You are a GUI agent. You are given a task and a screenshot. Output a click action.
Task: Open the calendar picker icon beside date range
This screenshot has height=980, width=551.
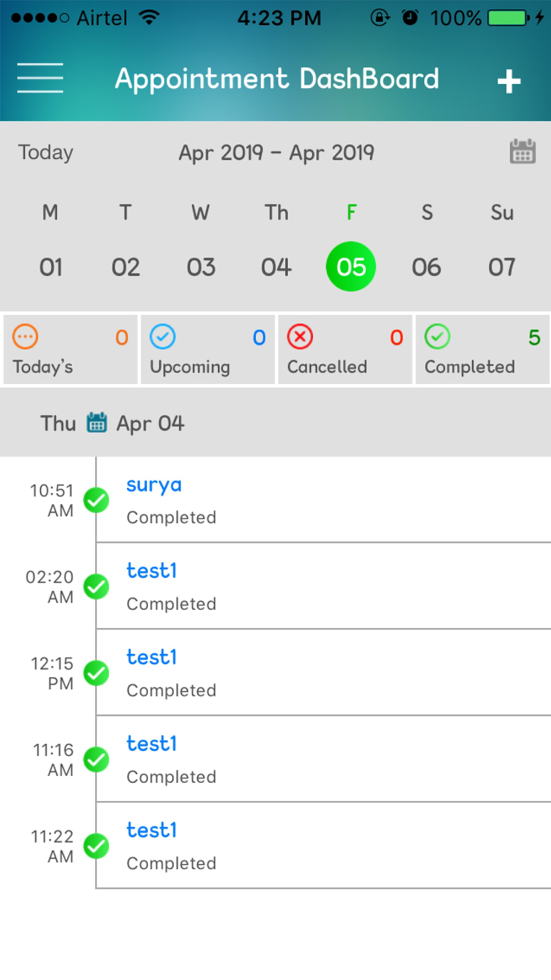522,152
